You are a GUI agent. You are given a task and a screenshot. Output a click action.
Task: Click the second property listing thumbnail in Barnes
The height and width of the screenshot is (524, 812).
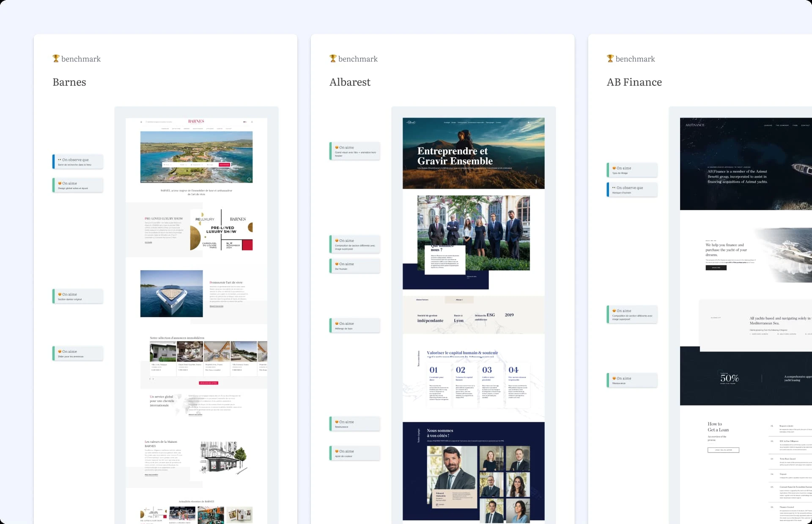[190, 351]
